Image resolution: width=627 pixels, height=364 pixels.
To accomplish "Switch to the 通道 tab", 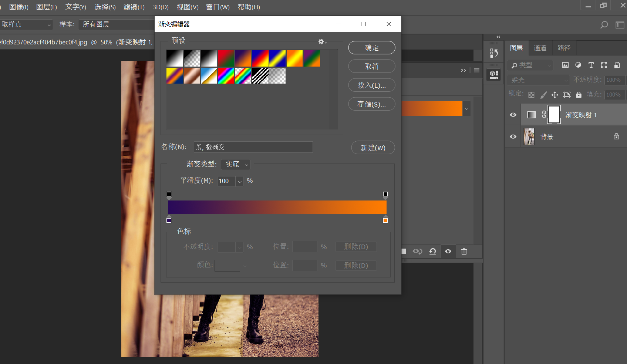I will tap(540, 48).
